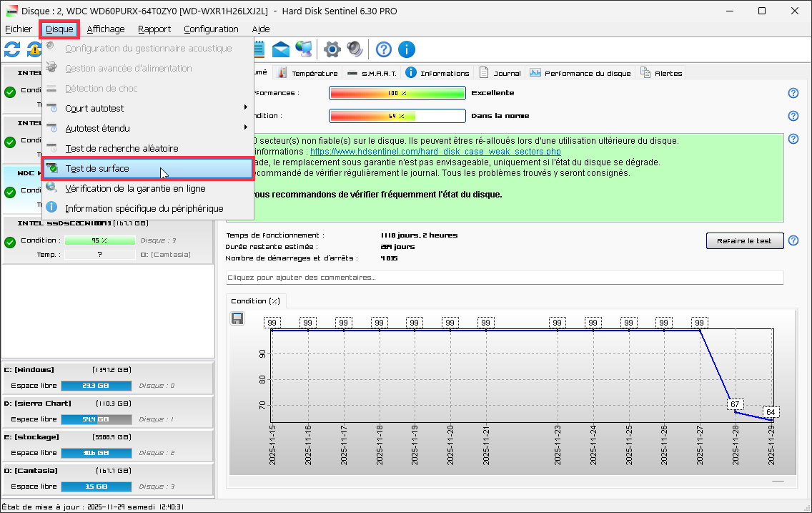Screen dimensions: 812x513
Task: Click the question mark help toolbar icon
Action: [x=384, y=49]
